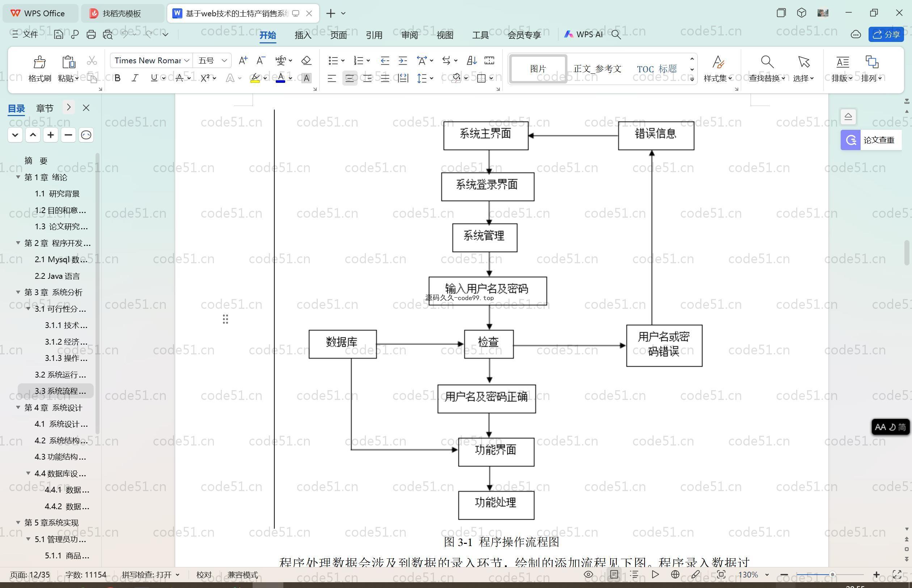Click the Sort icon in paragraph group
Viewport: 912px width, 588px height.
(x=472, y=60)
